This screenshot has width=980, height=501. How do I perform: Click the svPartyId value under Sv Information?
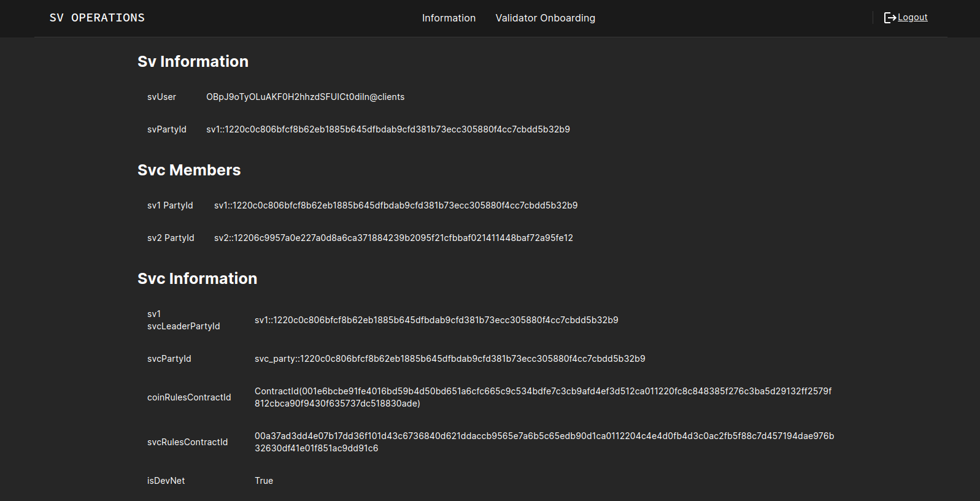388,129
